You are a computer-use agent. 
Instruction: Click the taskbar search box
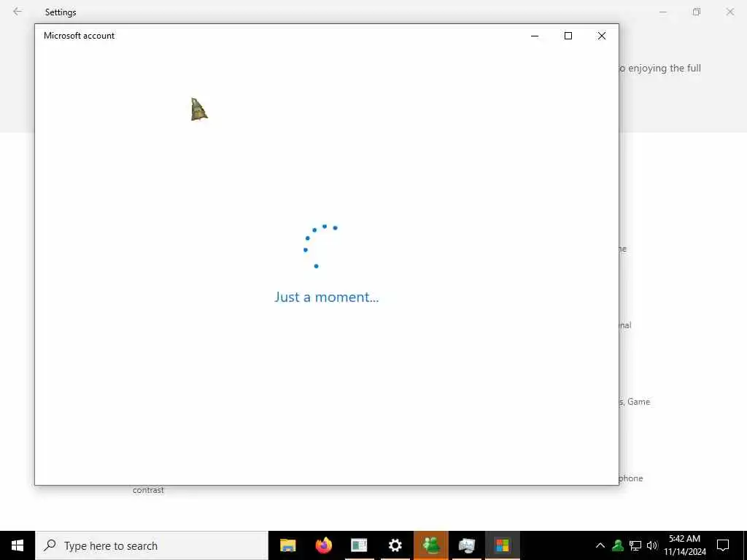(152, 545)
